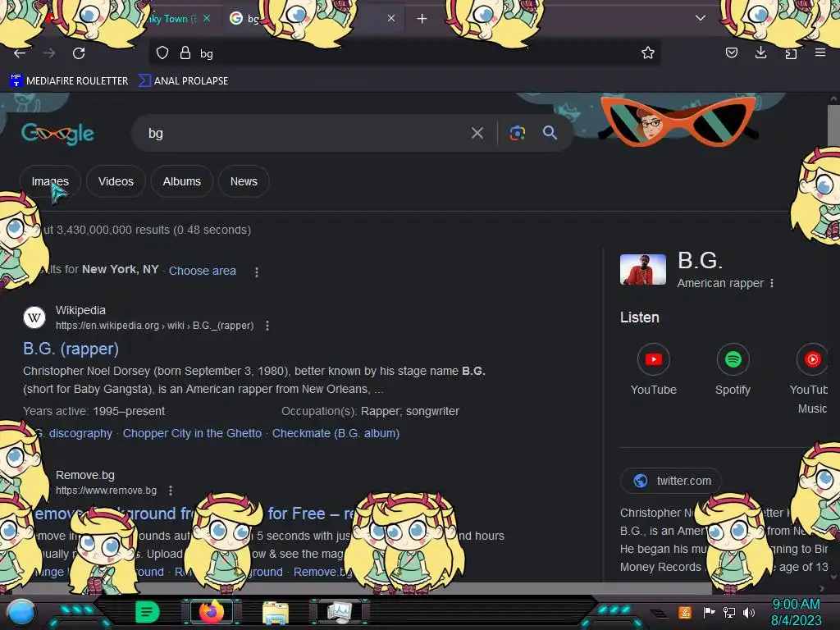Open the American rapper three-dot menu
This screenshot has height=630, width=840.
(x=771, y=283)
